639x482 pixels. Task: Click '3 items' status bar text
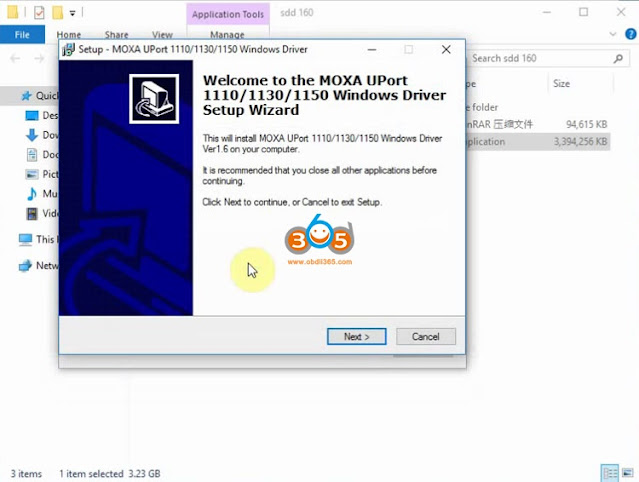[x=26, y=474]
